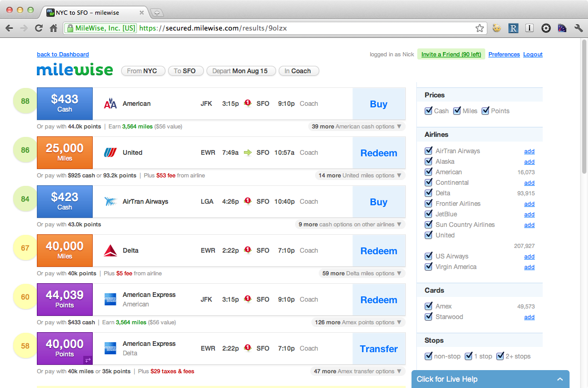Uncheck the Virgin America airline filter
Image resolution: width=588 pixels, height=388 pixels.
click(428, 266)
